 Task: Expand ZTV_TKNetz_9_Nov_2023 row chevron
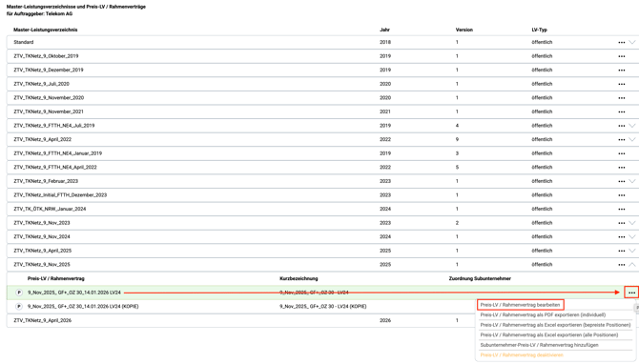(632, 223)
